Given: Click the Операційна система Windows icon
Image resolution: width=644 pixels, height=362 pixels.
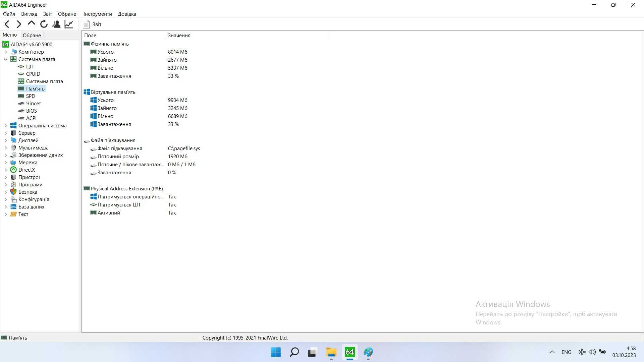Looking at the screenshot, I should coord(13,126).
